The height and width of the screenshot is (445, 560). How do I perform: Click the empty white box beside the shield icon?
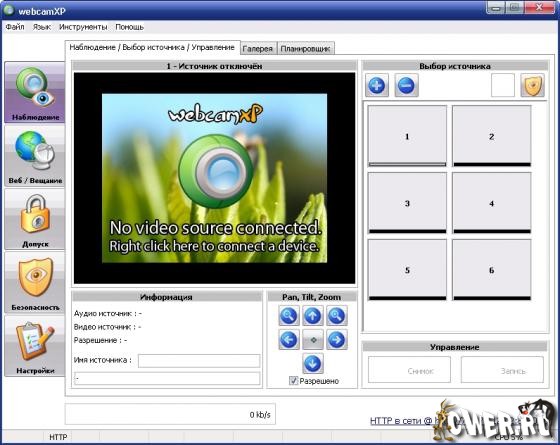click(x=502, y=85)
